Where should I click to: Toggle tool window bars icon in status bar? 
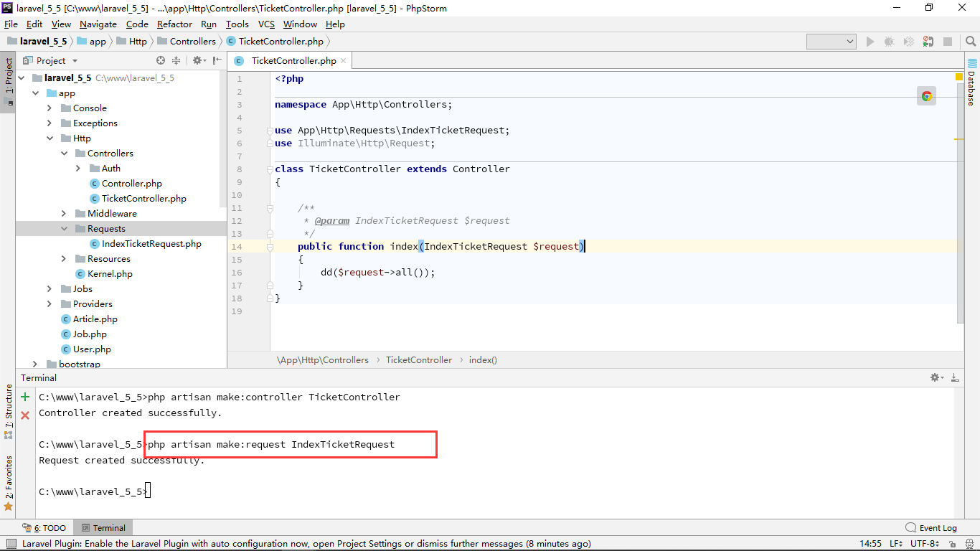[11, 544]
